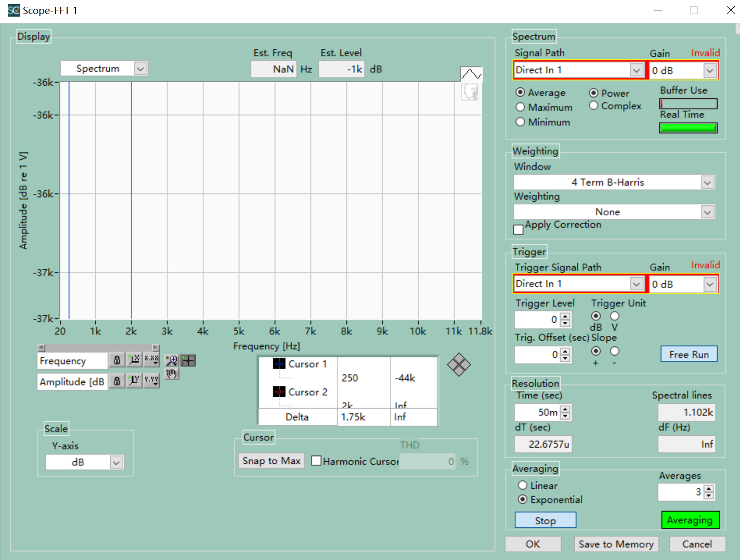Click scale legend scrollbar right arrow

[155, 348]
